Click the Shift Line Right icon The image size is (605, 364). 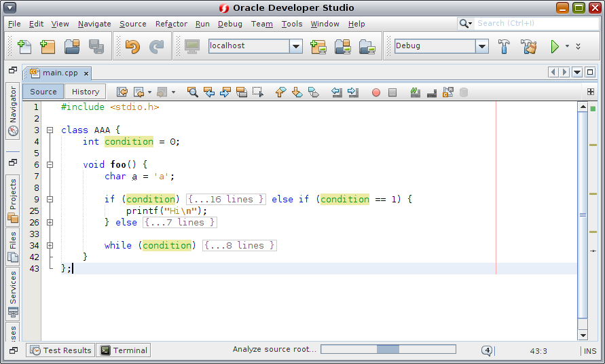pos(353,92)
